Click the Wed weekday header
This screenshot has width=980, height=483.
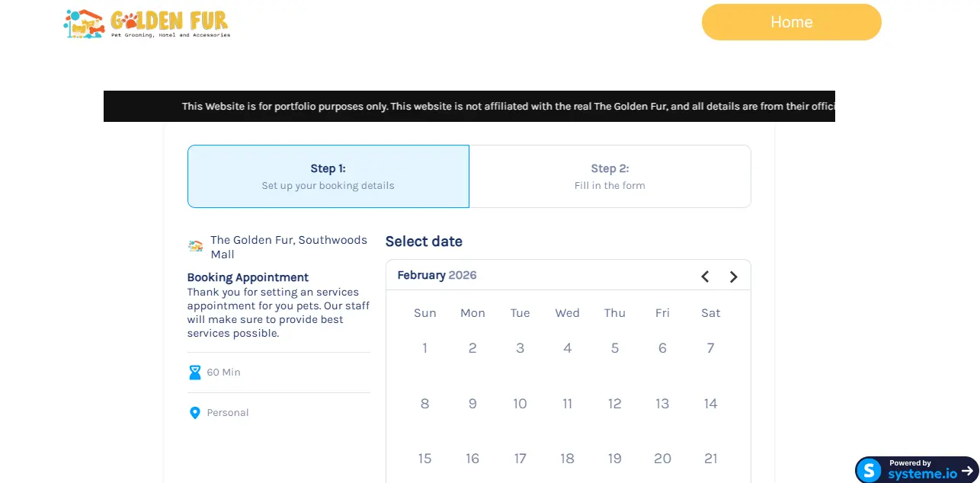(x=567, y=313)
